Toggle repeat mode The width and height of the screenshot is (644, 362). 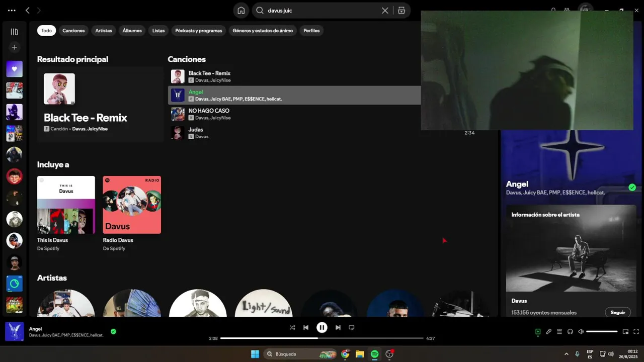point(352,327)
